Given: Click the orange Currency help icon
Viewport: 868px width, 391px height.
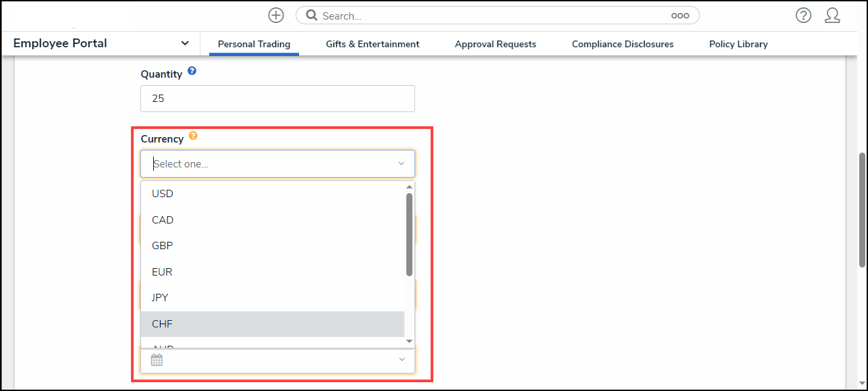Looking at the screenshot, I should point(193,136).
